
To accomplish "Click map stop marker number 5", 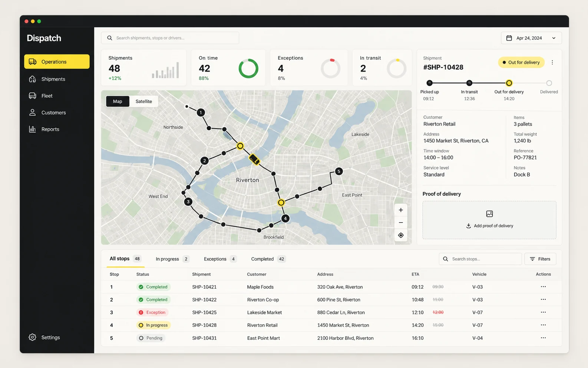I will pyautogui.click(x=339, y=171).
